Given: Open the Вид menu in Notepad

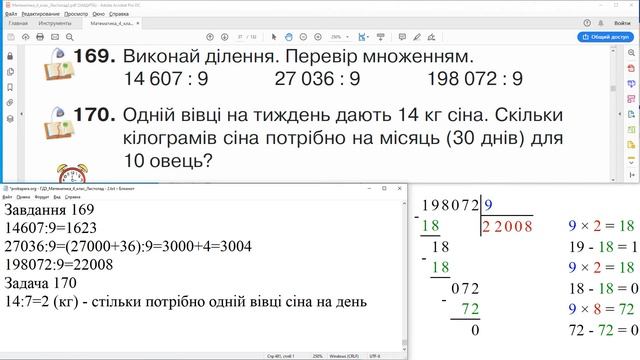Looking at the screenshot, I should [57, 197].
